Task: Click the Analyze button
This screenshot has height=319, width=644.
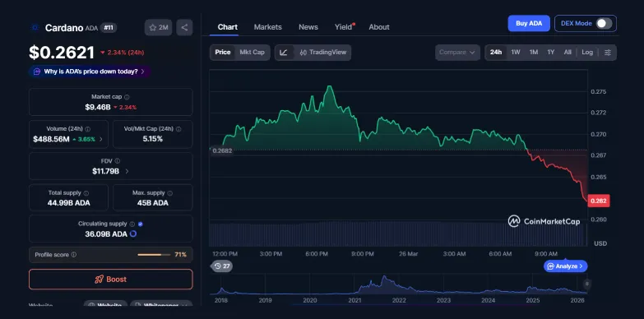Action: point(566,266)
